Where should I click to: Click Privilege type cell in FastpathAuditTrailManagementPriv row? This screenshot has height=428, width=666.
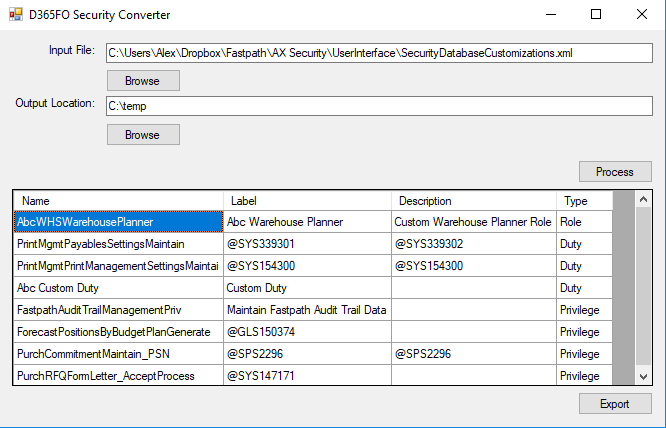pyautogui.click(x=584, y=310)
